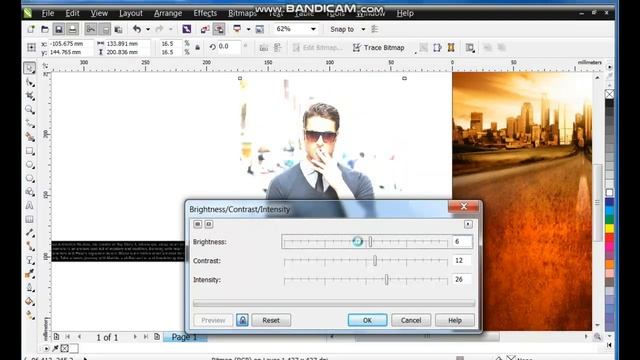This screenshot has height=360, width=640.
Task: Click the Options icon next to Snap to
Action: (375, 29)
